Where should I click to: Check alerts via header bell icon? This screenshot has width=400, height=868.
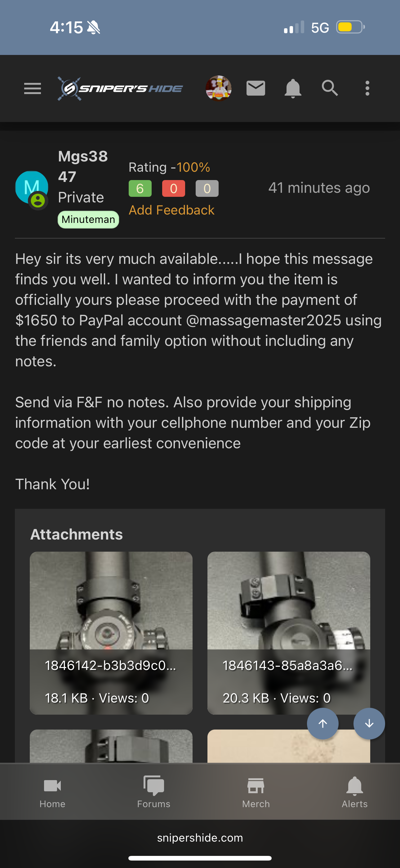pos(293,88)
